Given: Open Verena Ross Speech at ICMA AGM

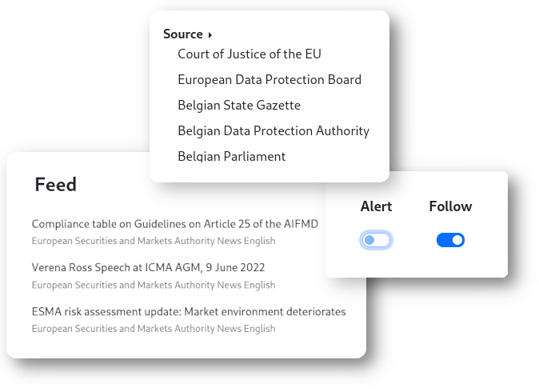Looking at the screenshot, I should tap(148, 267).
